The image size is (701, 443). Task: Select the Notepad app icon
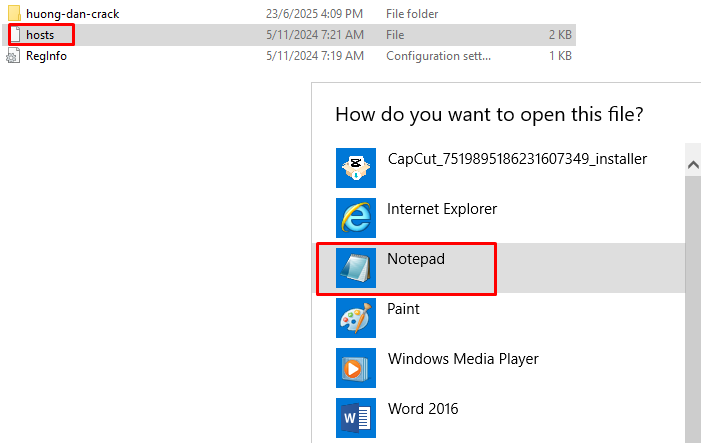coord(356,268)
